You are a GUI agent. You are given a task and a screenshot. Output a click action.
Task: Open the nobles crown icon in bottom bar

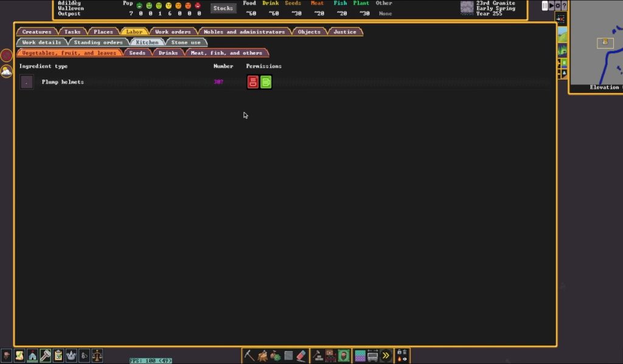72,355
